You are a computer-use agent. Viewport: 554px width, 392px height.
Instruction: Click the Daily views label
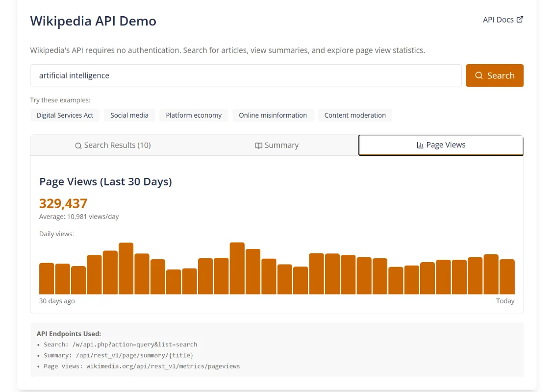click(56, 234)
